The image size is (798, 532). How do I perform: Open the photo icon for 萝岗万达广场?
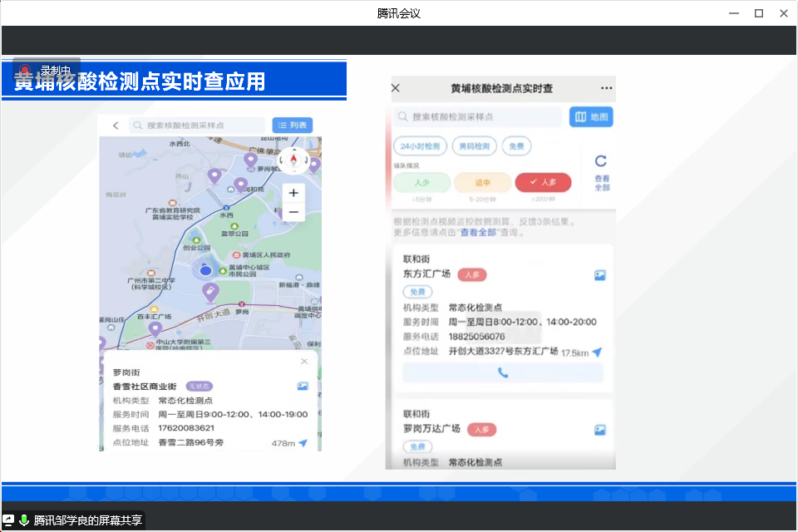click(x=599, y=430)
